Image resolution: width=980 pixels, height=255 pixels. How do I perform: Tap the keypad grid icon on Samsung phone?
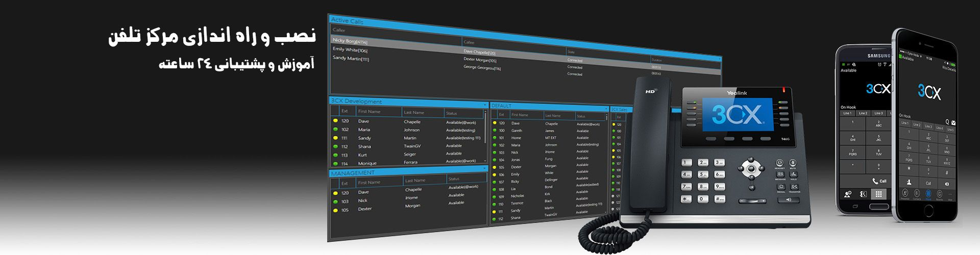pyautogui.click(x=878, y=194)
